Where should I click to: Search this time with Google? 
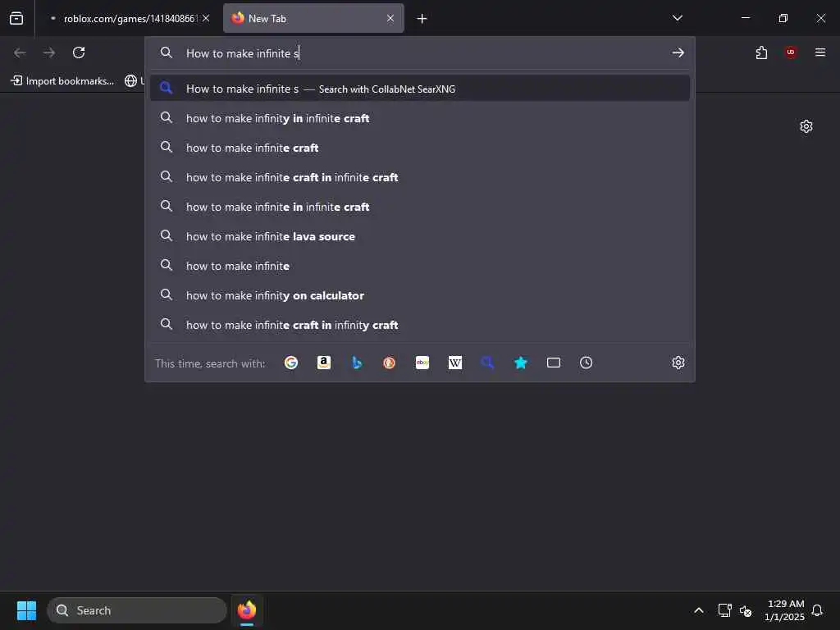pyautogui.click(x=291, y=363)
